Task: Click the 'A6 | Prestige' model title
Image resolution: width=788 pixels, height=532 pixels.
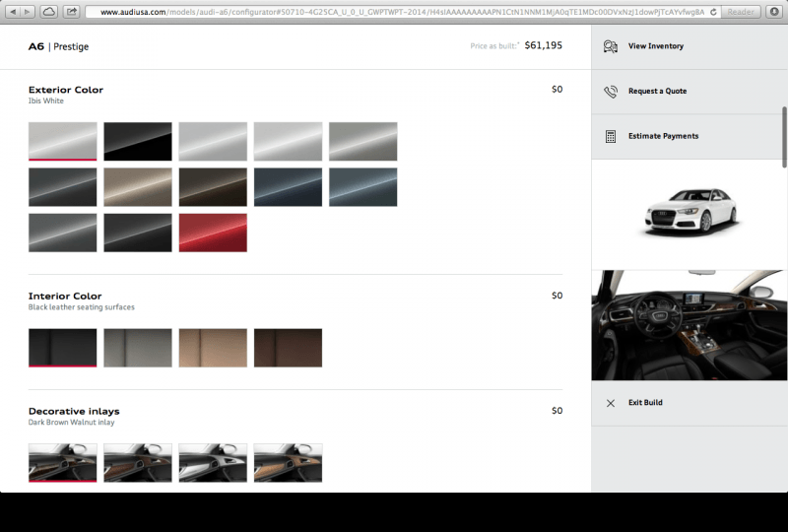Action: tap(58, 46)
